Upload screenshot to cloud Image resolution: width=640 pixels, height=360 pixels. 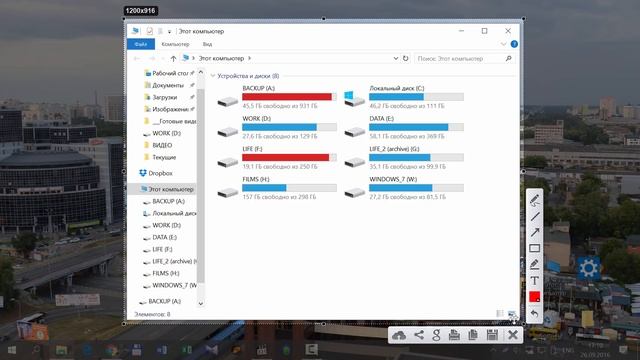[x=399, y=335]
